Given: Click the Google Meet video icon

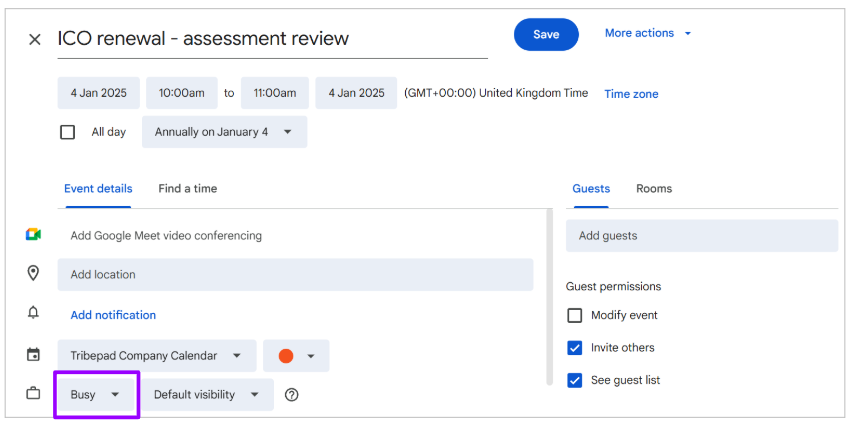Looking at the screenshot, I should click(x=33, y=234).
